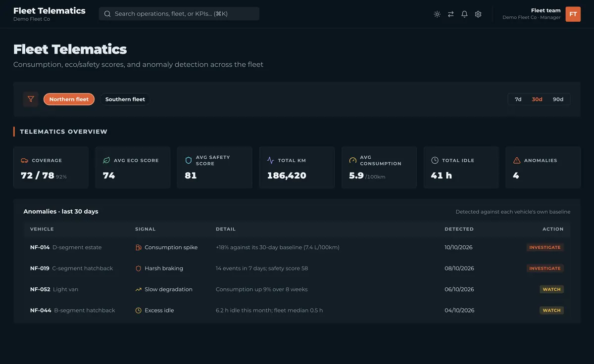594x364 pixels.
Task: Click 'Consumption up 9% over 8 weeks' detail
Action: (x=262, y=289)
